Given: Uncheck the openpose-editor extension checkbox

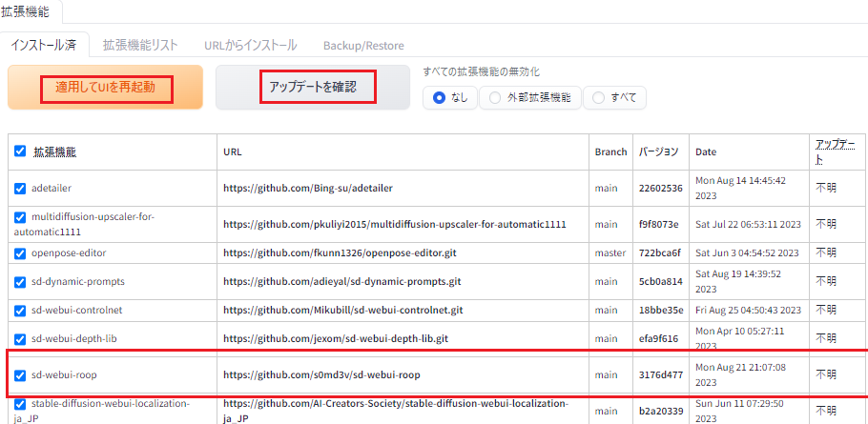Looking at the screenshot, I should point(20,253).
